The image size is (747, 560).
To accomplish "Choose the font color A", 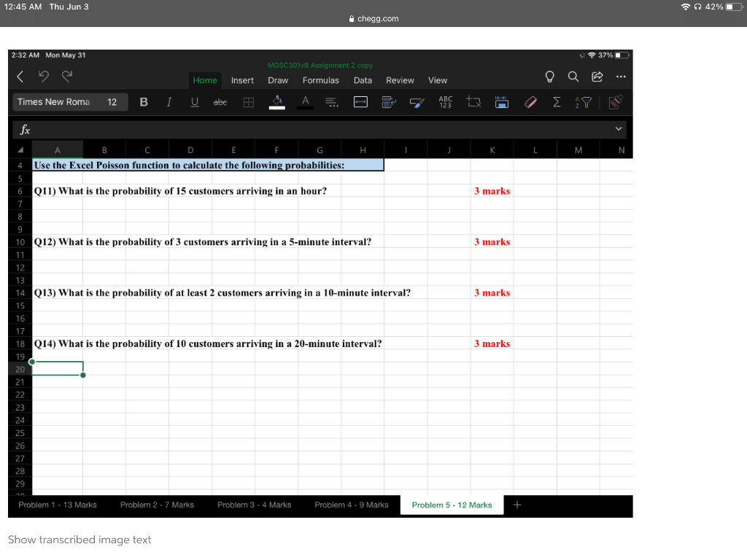I will pos(305,102).
